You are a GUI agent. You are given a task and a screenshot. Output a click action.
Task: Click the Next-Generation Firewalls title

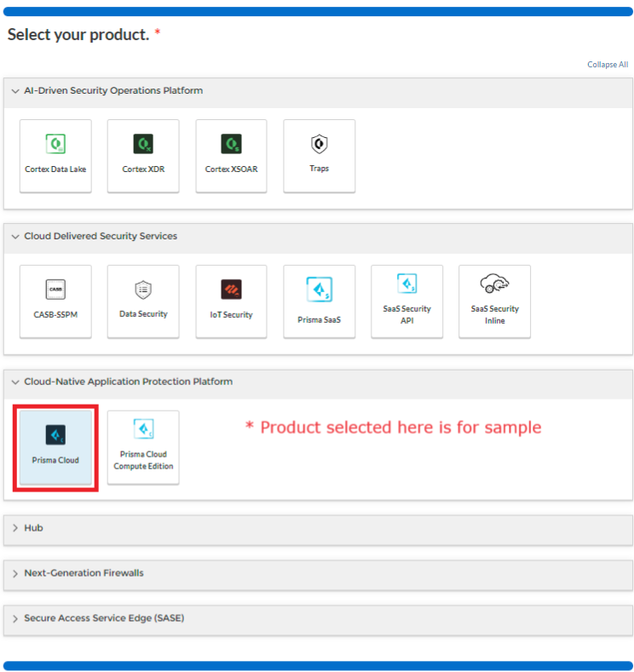pos(84,573)
